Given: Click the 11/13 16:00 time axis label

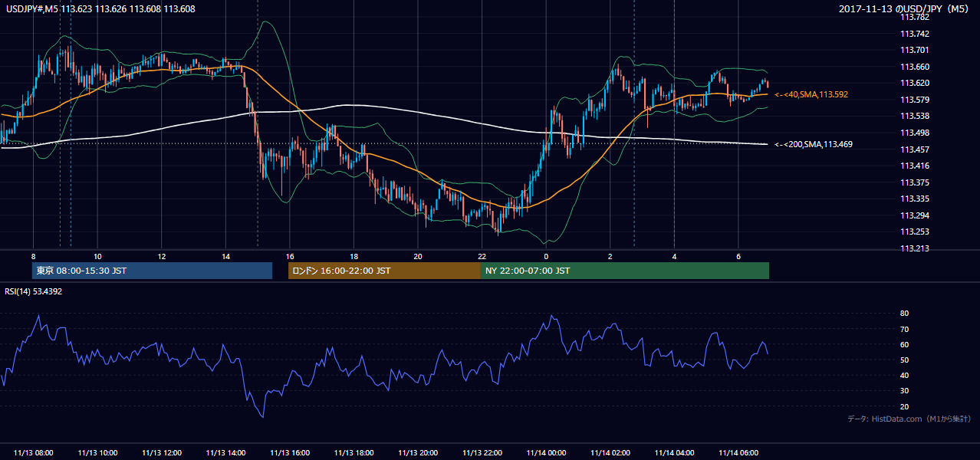Looking at the screenshot, I should (x=290, y=453).
